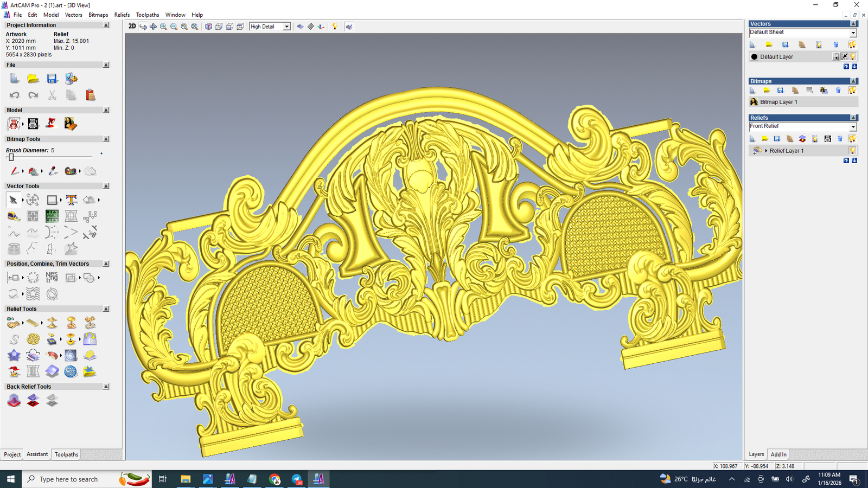Toggle Default Layer lock icon
868x488 pixels.
(837, 56)
